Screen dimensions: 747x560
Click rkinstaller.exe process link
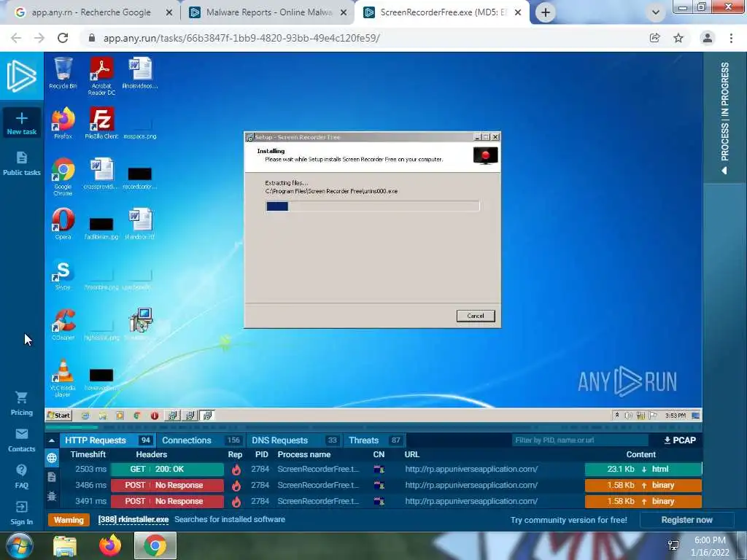(133, 519)
